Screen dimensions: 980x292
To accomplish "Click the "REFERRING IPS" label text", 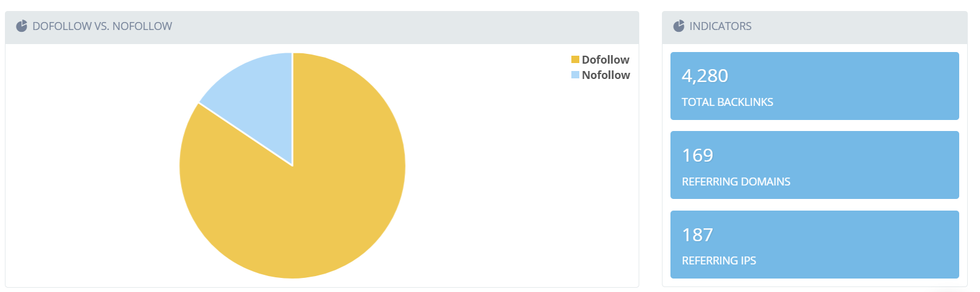I will 719,261.
